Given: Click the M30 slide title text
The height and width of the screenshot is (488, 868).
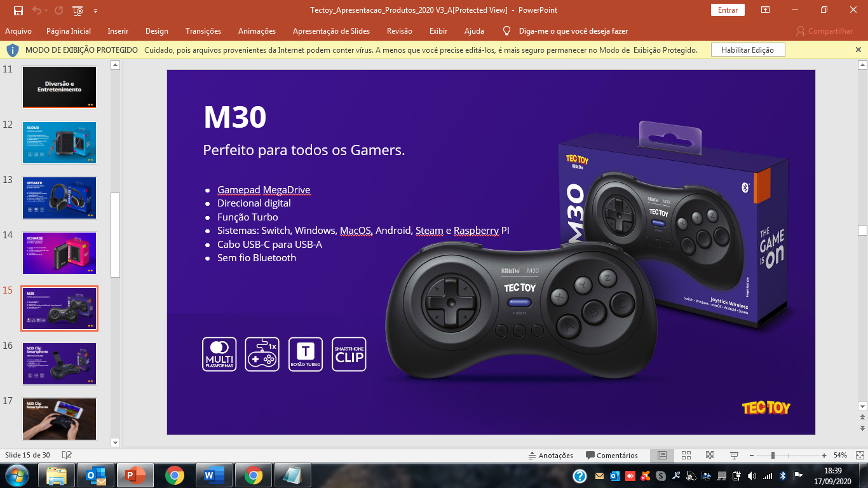Looking at the screenshot, I should (x=234, y=118).
